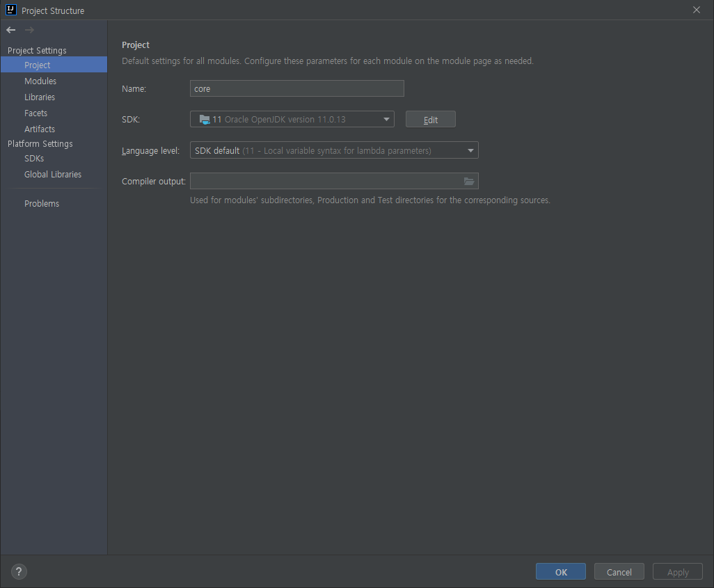Open the Modules settings page
The image size is (714, 588).
[54, 81]
